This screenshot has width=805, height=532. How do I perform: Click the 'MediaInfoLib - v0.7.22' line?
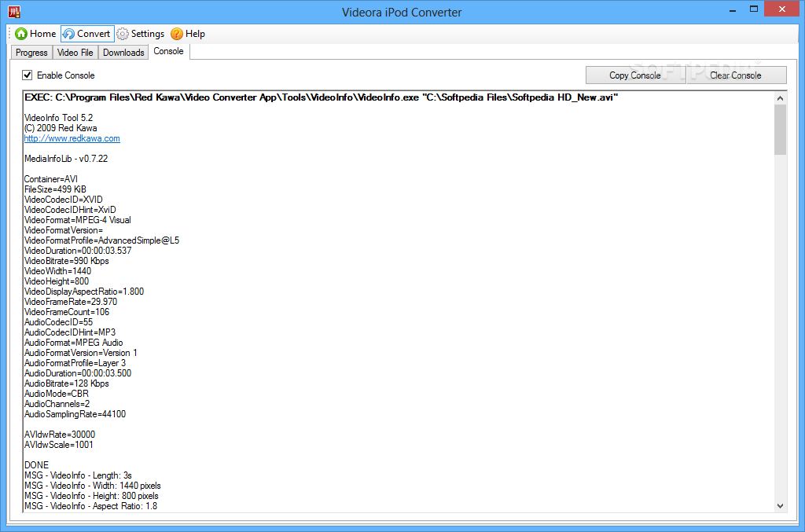(x=66, y=159)
